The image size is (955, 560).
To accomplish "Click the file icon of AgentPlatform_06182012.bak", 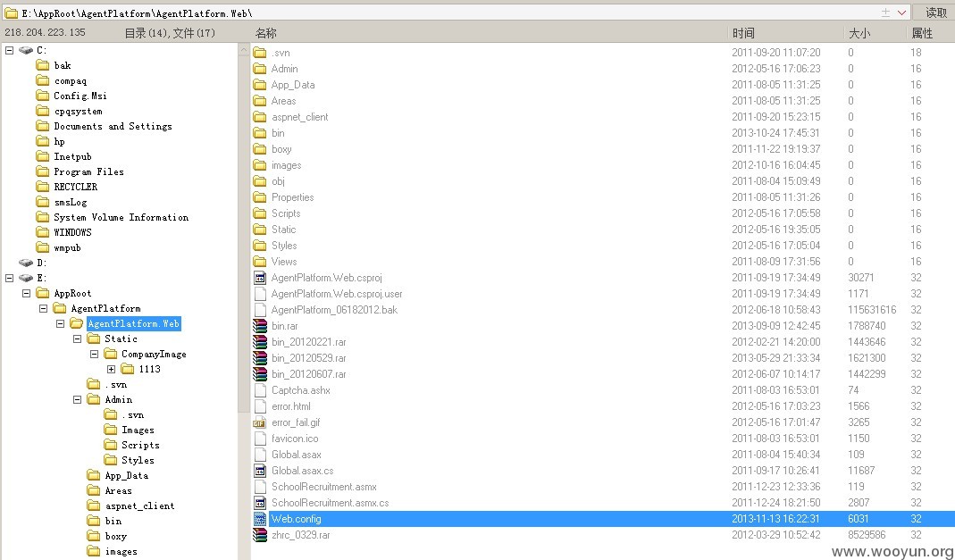I will (x=260, y=310).
